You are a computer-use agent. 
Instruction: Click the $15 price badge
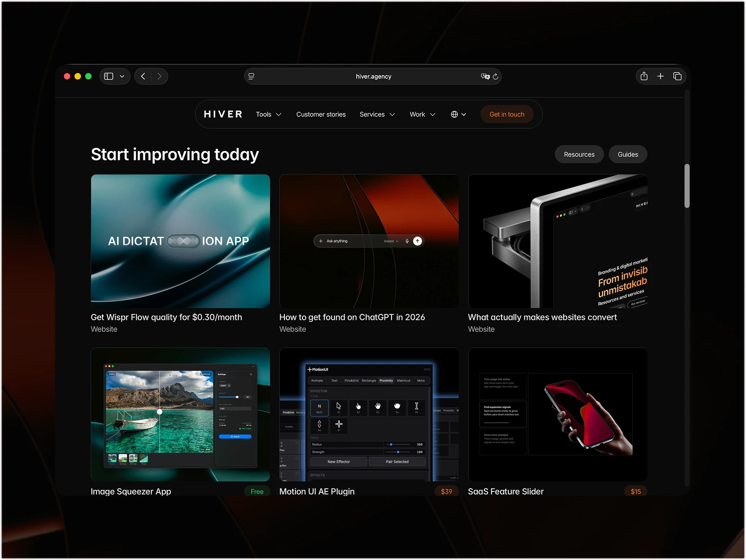pos(636,491)
